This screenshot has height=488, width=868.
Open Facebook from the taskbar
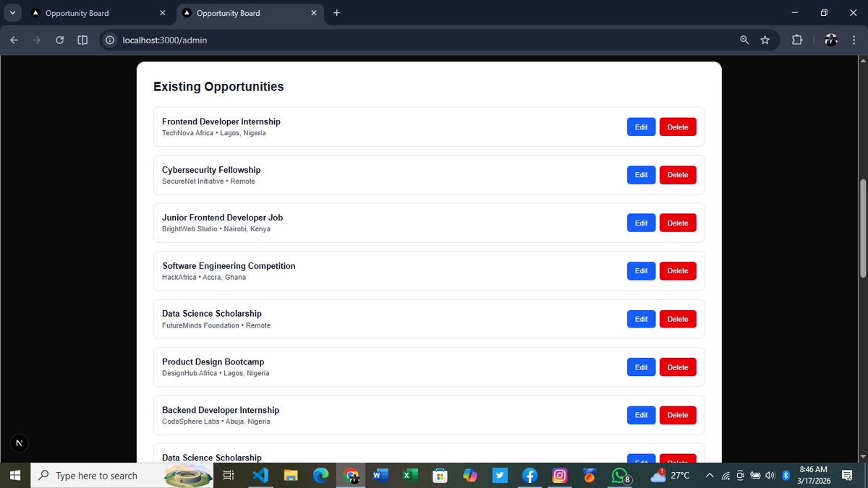(529, 476)
